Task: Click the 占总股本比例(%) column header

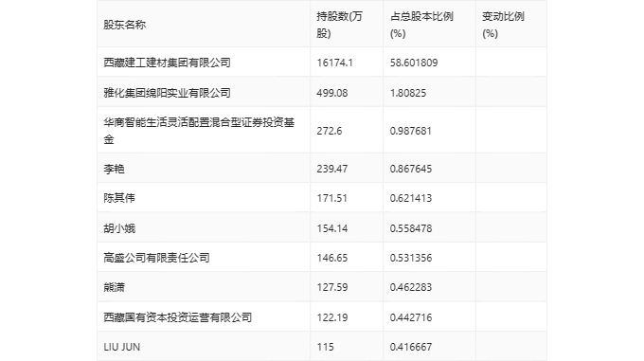Action: 421,25
